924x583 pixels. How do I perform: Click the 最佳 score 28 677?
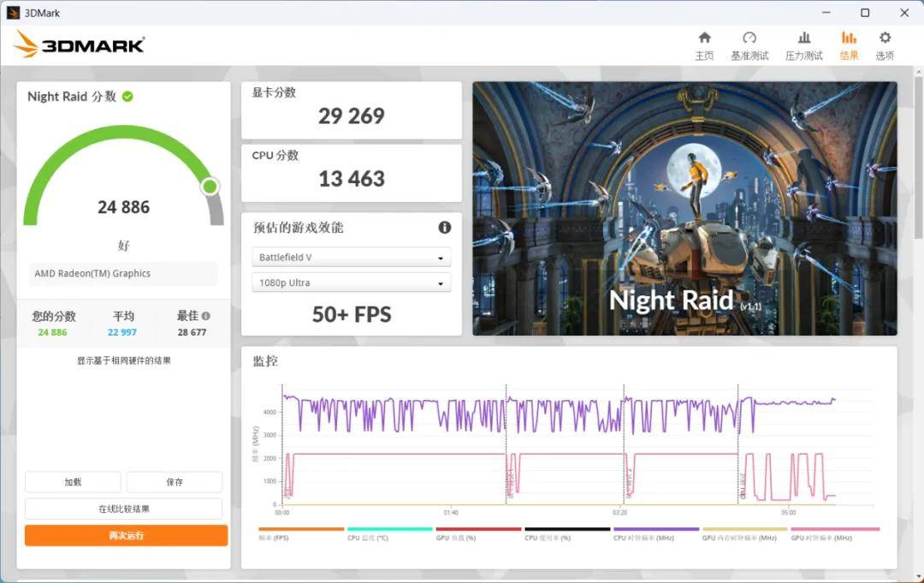click(x=192, y=332)
